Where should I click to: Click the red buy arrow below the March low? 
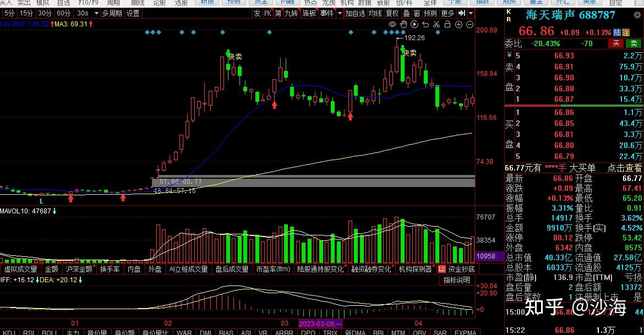[x=350, y=117]
